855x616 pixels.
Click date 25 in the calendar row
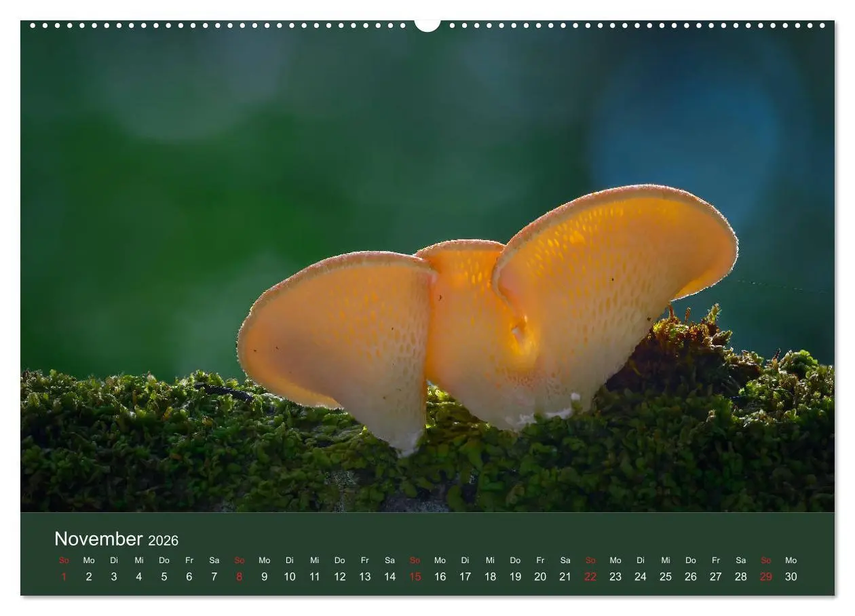[x=666, y=577]
